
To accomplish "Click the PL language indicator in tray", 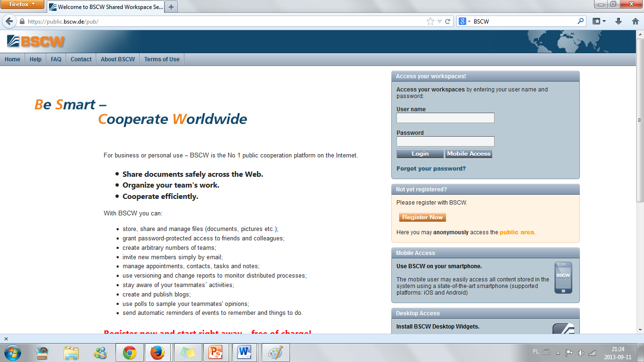I will 536,352.
